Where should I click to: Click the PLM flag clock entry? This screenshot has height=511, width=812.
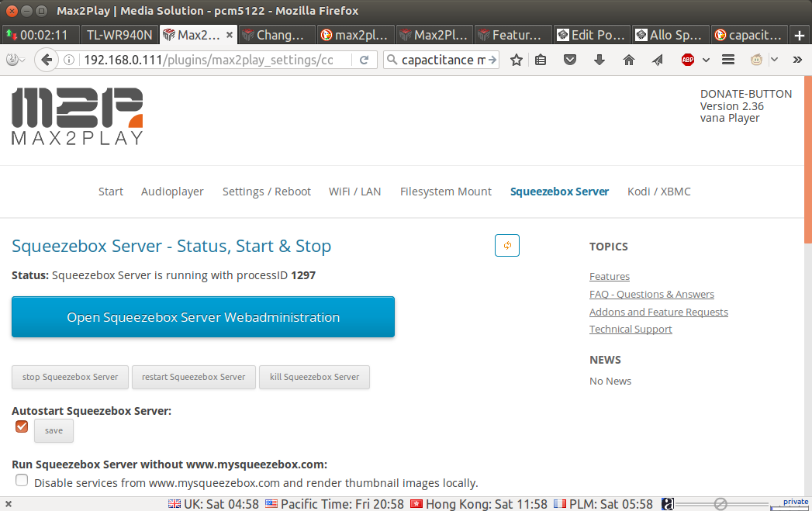coord(603,504)
